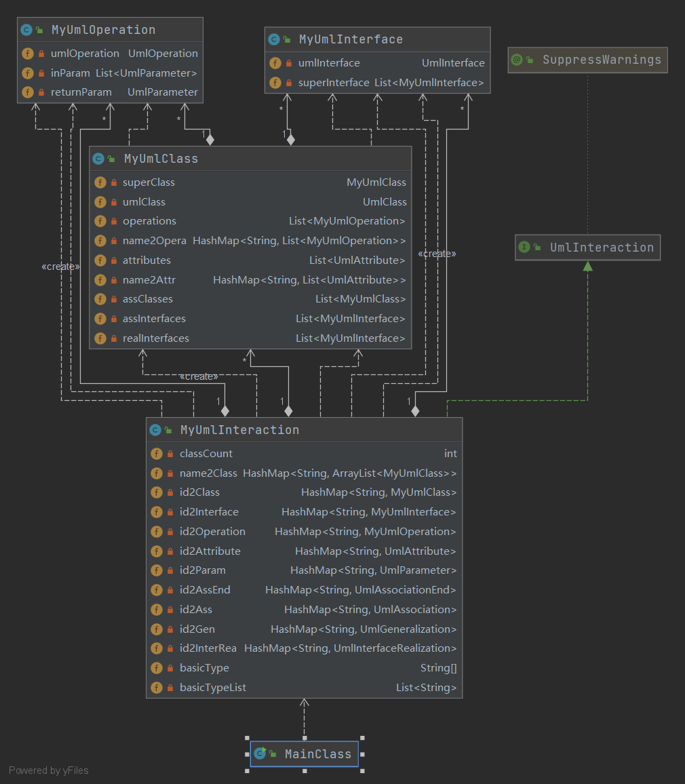The image size is (685, 784).
Task: Click the private lock icon beside id2AssEnd
Action: [170, 590]
